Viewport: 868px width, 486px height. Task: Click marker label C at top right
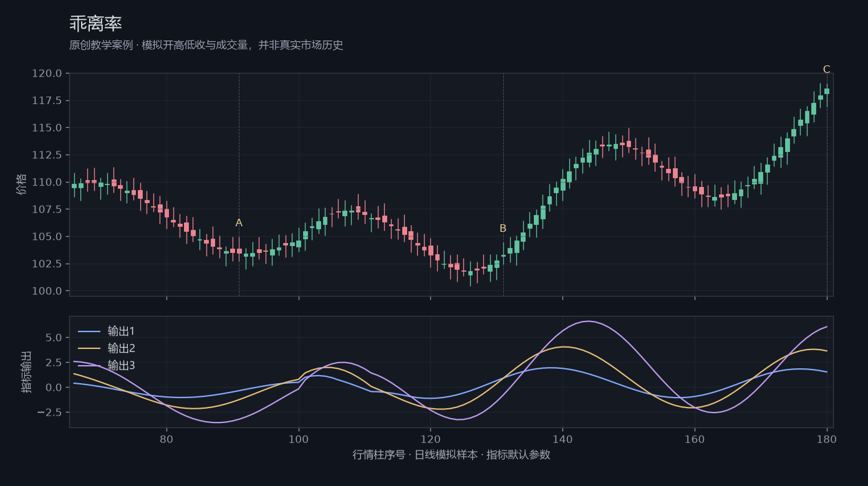(826, 69)
